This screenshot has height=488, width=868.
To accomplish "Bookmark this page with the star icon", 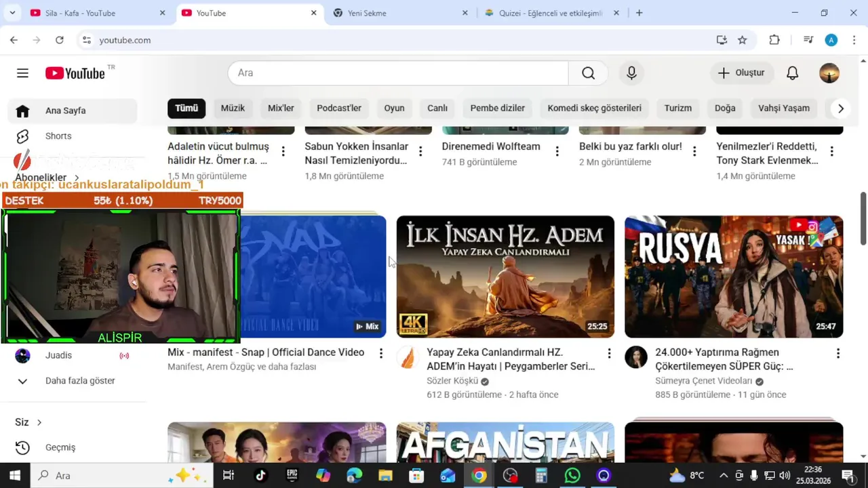I will 743,40.
